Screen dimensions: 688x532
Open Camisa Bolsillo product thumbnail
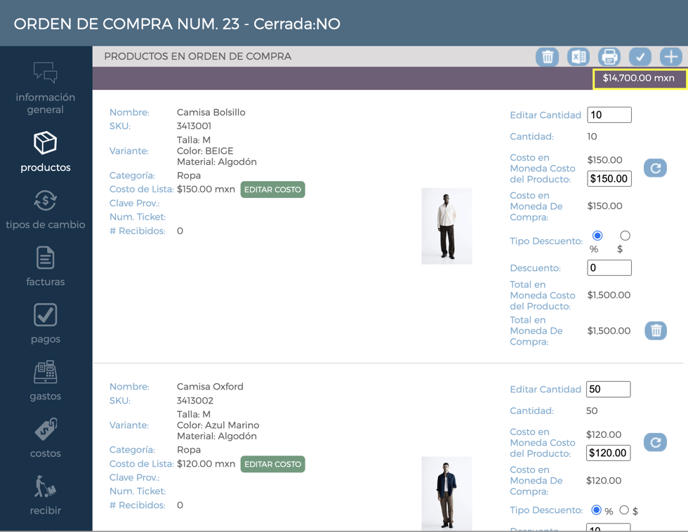tap(447, 226)
